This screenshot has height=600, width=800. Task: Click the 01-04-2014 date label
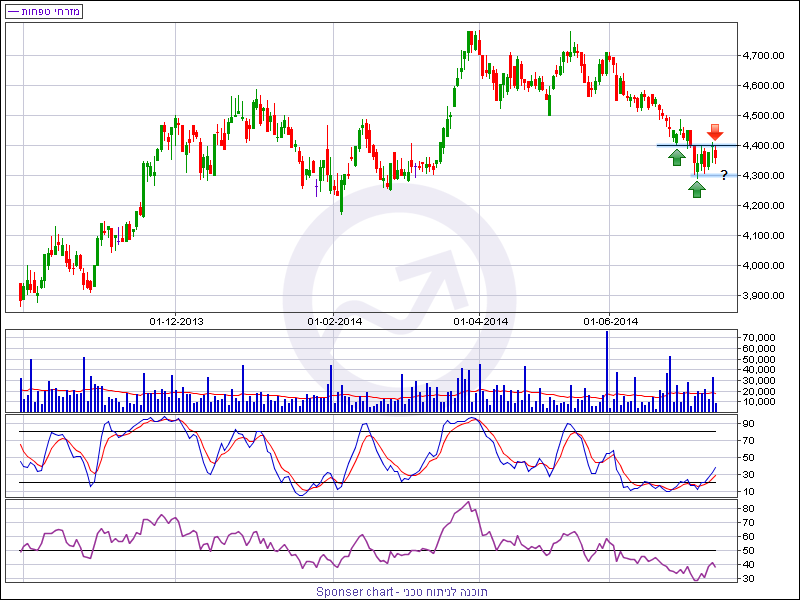point(481,321)
